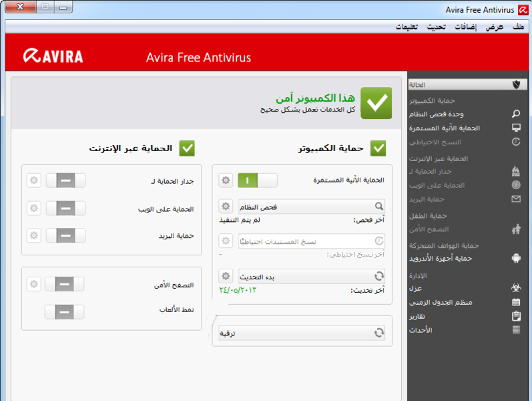The image size is (532, 401).
Task: Click the الحماية على الويب globe icon in sidebar
Action: pos(516,185)
